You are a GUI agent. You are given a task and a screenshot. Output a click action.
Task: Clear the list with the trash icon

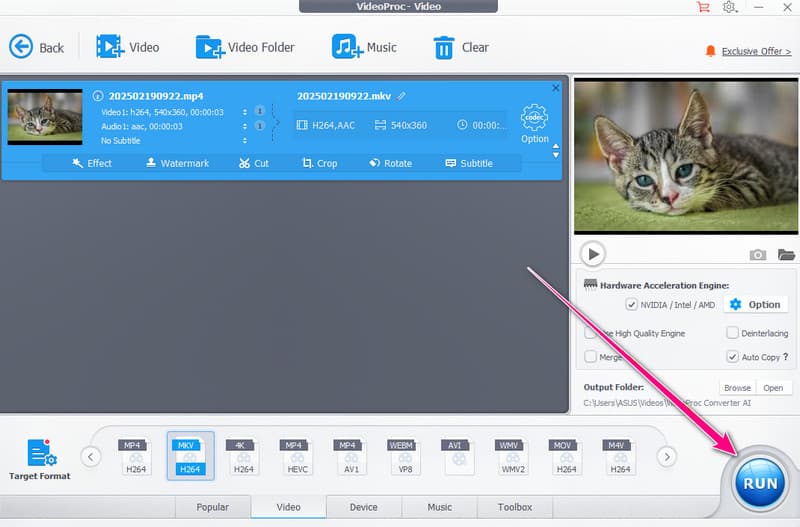(443, 47)
